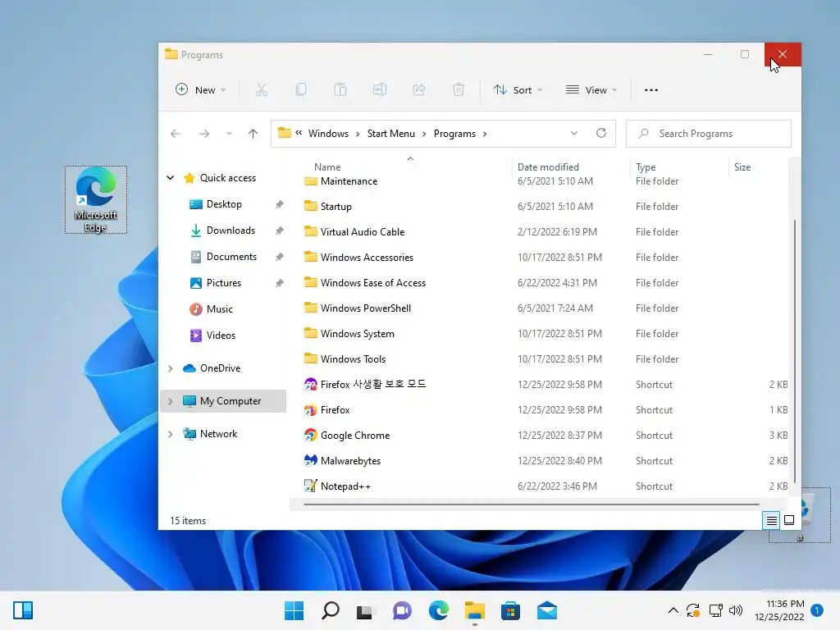Image resolution: width=840 pixels, height=630 pixels.
Task: Go up one folder level arrow
Action: pyautogui.click(x=253, y=134)
